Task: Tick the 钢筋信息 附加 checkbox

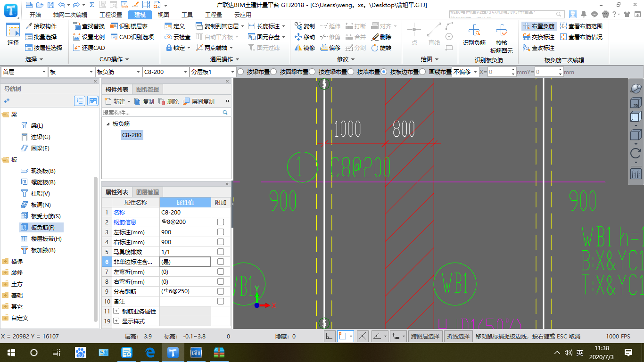Action: pos(221,222)
